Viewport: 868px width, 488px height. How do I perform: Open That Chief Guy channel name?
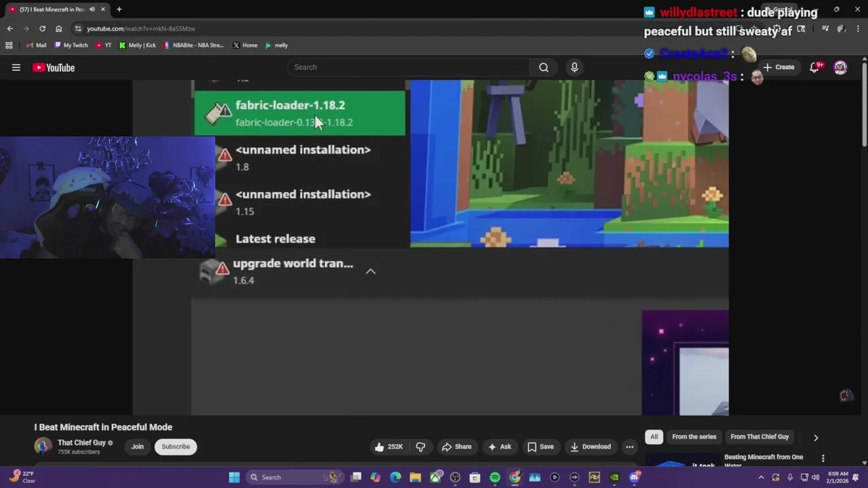[x=81, y=443]
